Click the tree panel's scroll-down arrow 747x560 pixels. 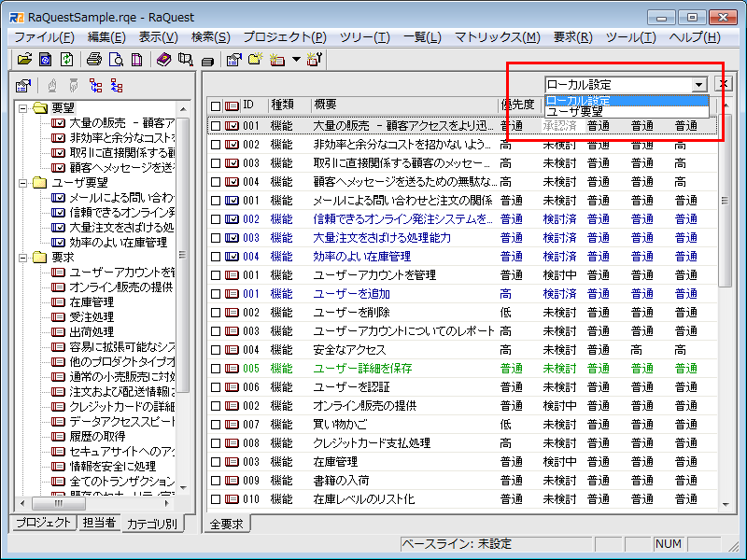click(183, 487)
